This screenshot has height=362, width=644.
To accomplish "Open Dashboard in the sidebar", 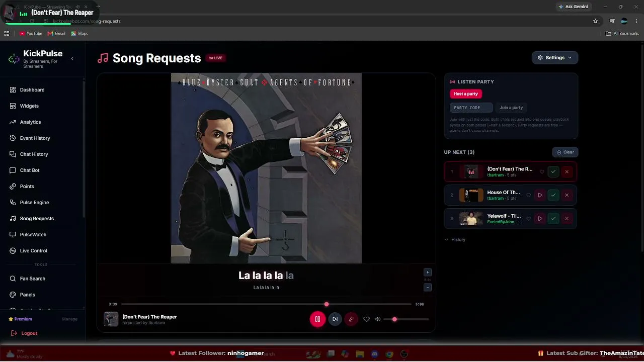I will point(32,90).
